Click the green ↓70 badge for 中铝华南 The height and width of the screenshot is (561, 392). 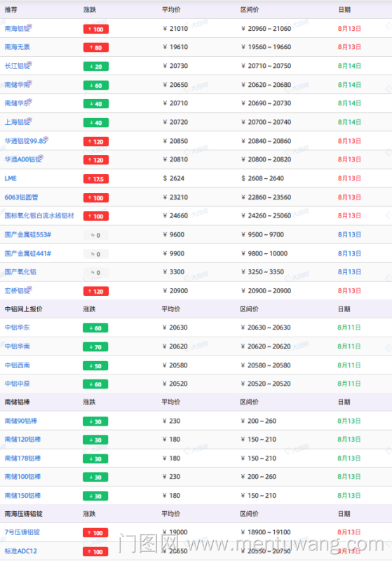[95, 347]
